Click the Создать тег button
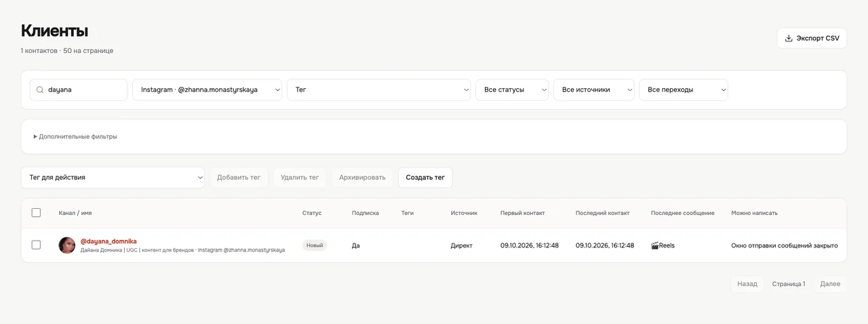Viewport: 868px width, 324px height. (425, 178)
